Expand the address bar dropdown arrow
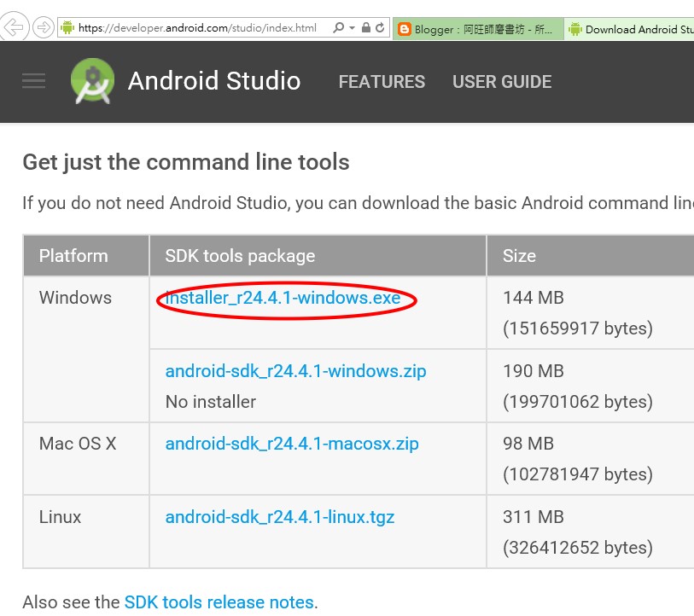Viewport: 694px width, 616px height. pos(352,27)
